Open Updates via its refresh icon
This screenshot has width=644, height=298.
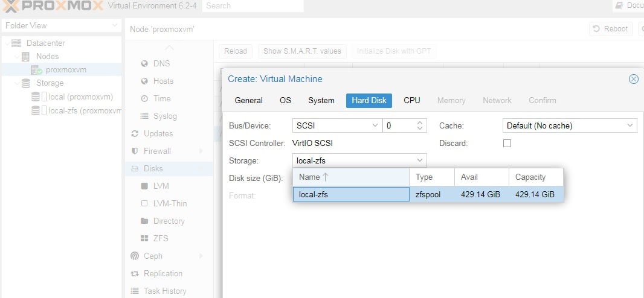tap(134, 134)
